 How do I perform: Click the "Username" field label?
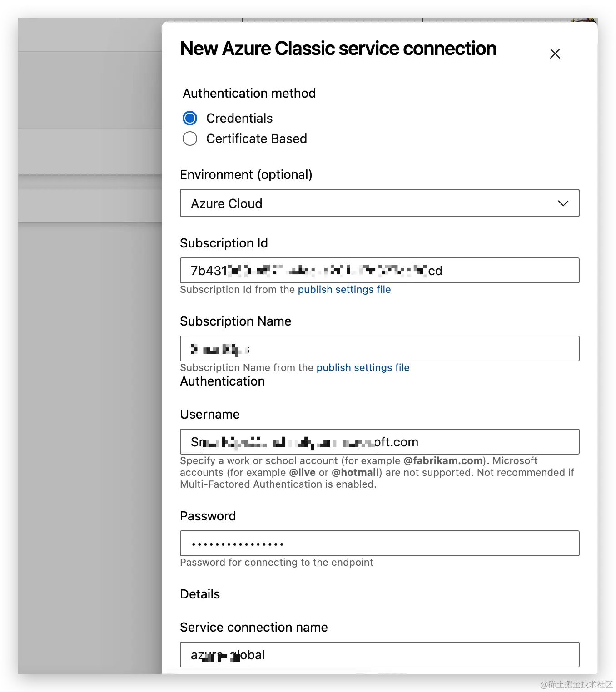coord(209,415)
